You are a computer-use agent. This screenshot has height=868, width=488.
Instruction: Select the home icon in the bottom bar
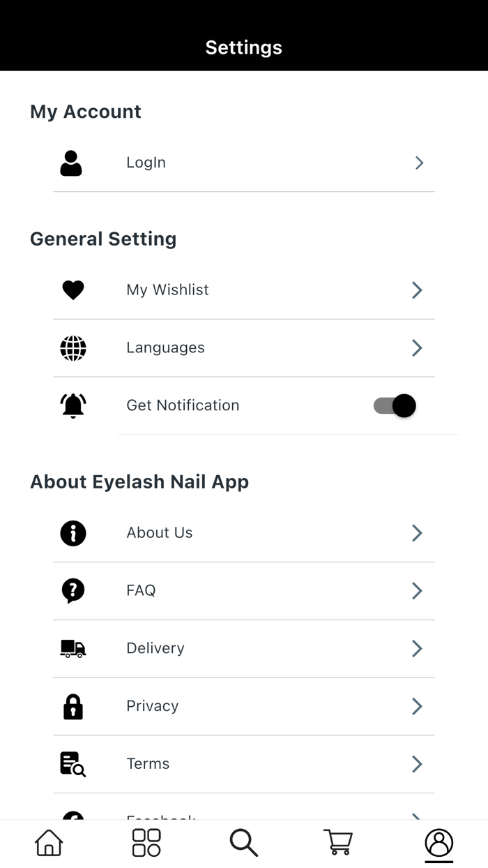(47, 843)
